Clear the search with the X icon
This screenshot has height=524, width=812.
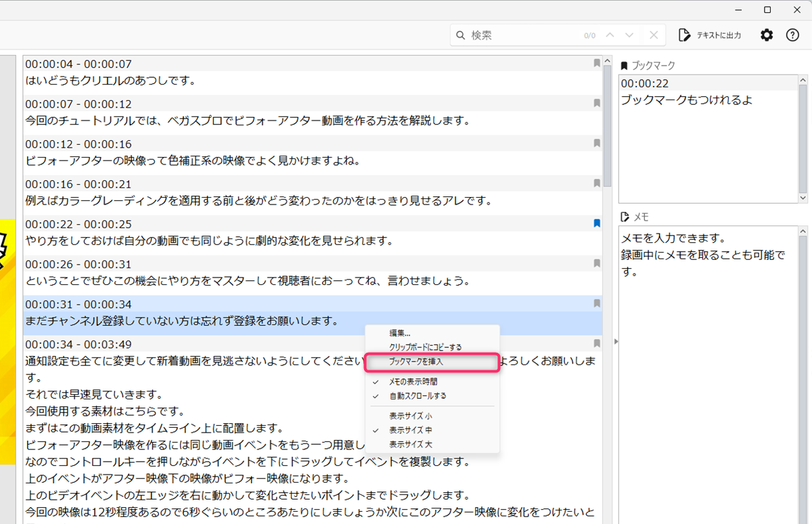click(x=653, y=35)
